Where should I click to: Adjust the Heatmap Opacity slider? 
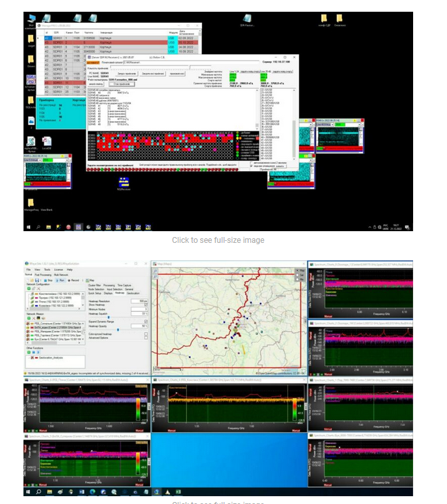coord(118,329)
